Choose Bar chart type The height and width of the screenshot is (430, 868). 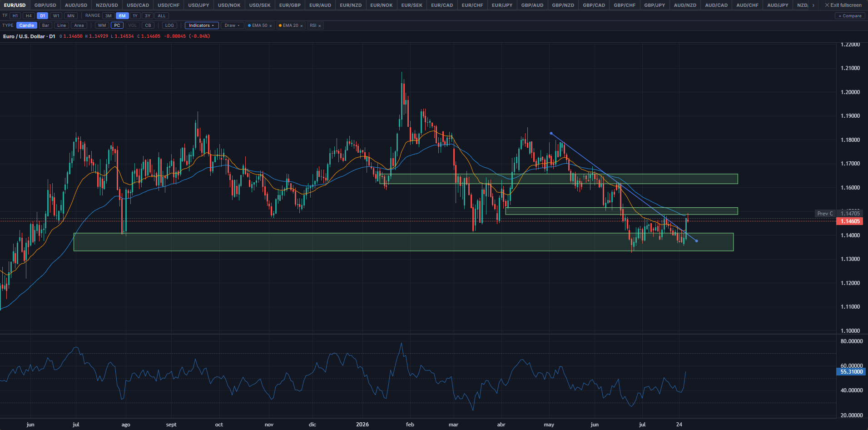[45, 25]
